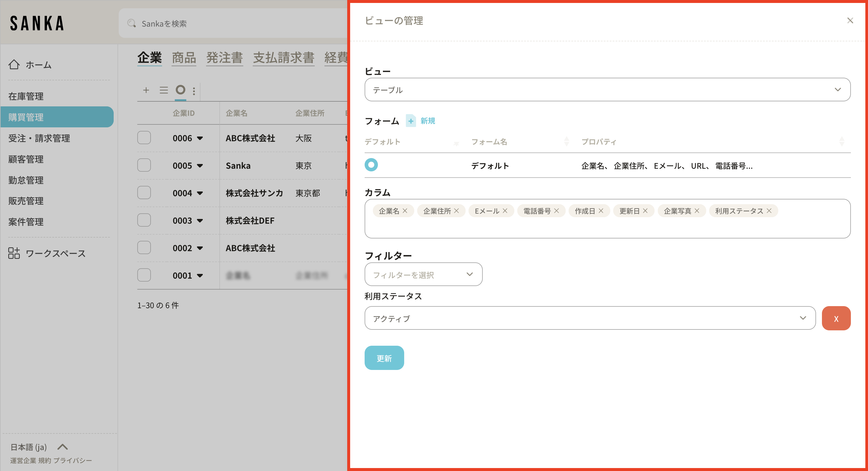Click the Workspace grid icon
This screenshot has width=868, height=471.
[x=14, y=253]
